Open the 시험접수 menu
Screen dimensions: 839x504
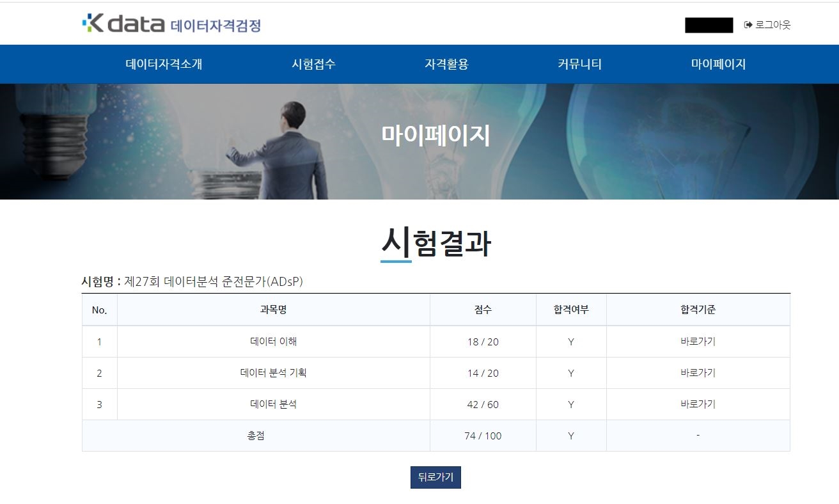313,64
